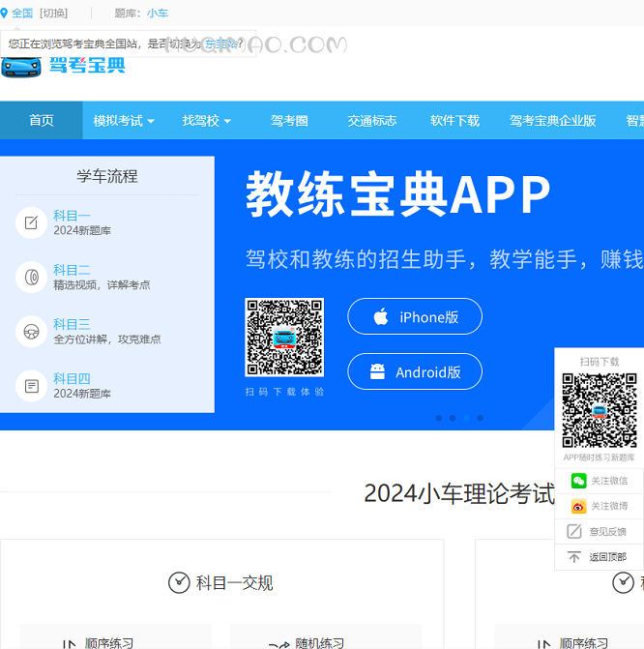The height and width of the screenshot is (649, 644).
Task: Click the 全国 region link
Action: click(x=22, y=14)
